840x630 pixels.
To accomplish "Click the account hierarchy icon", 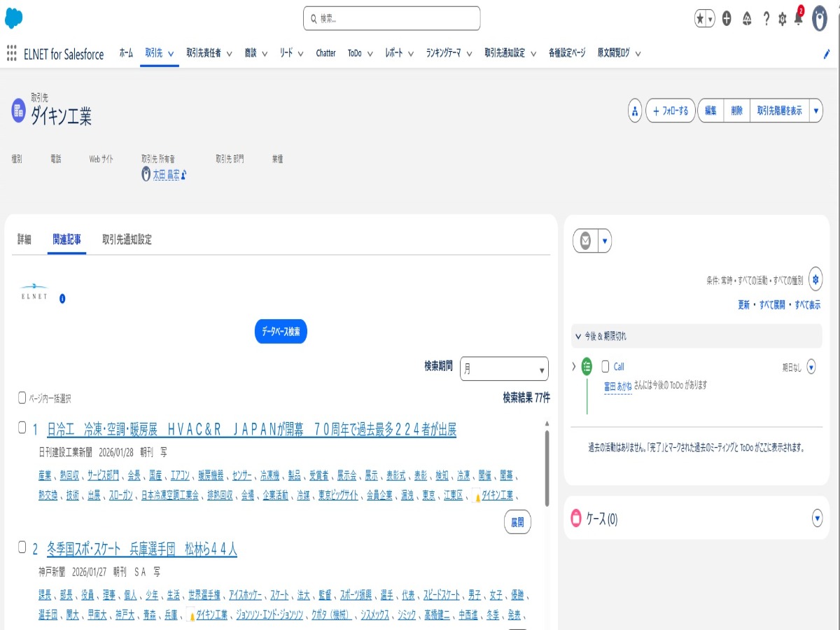I will coord(635,111).
